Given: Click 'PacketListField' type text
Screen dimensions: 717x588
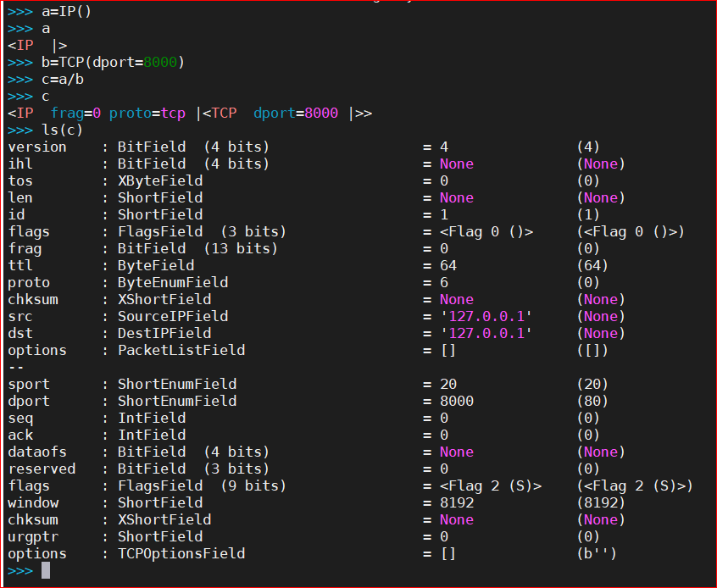Looking at the screenshot, I should [181, 350].
